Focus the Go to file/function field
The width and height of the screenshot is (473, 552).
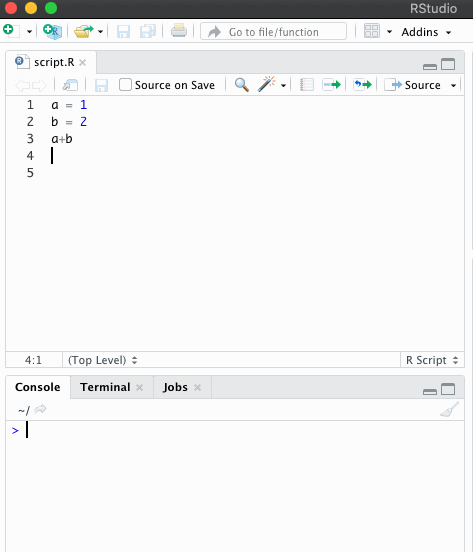273,32
